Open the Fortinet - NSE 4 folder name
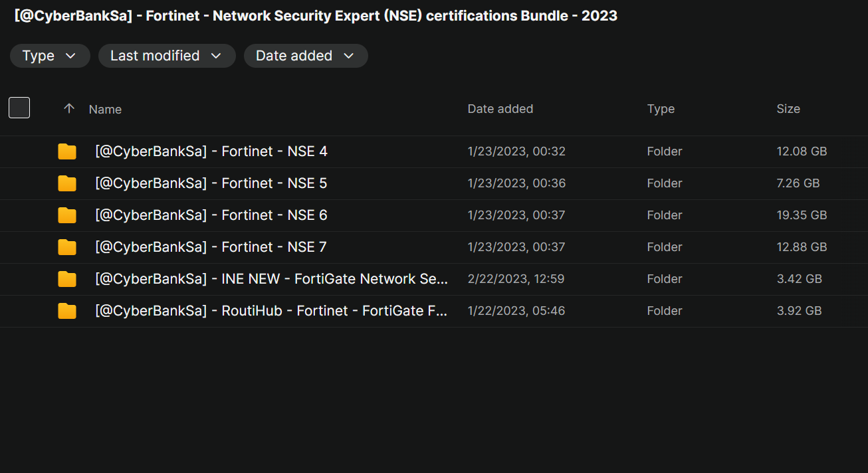 211,151
